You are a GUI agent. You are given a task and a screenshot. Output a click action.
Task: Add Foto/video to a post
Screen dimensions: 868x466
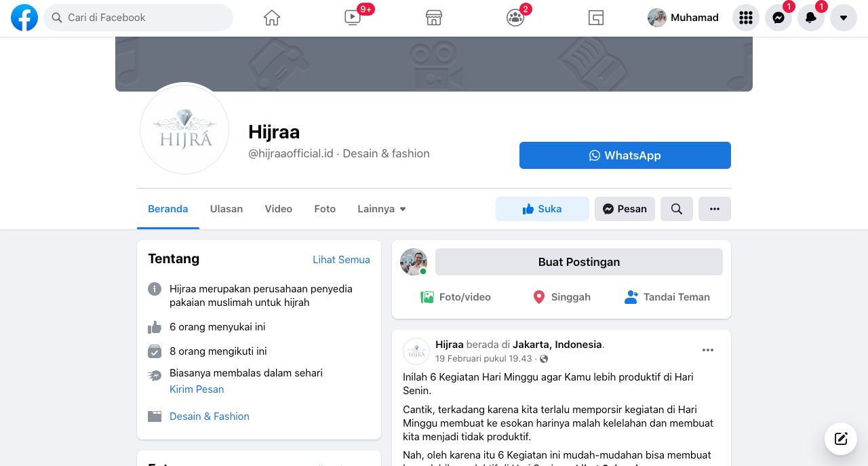point(456,297)
